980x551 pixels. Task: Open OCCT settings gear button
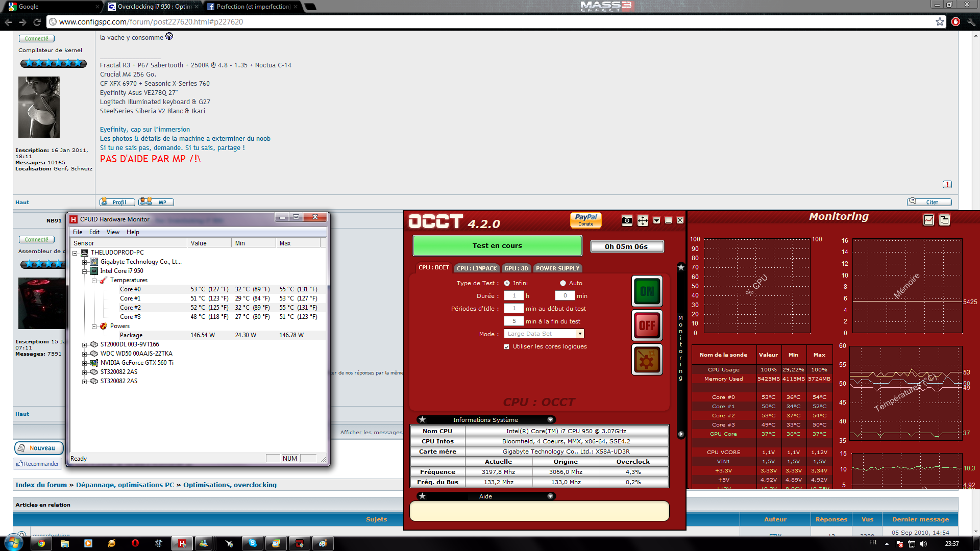pos(647,360)
